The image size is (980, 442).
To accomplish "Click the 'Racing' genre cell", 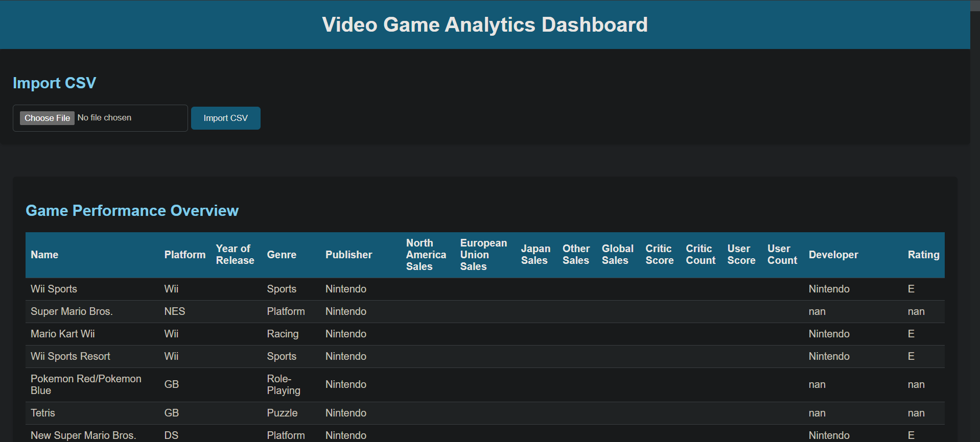I will [x=283, y=334].
